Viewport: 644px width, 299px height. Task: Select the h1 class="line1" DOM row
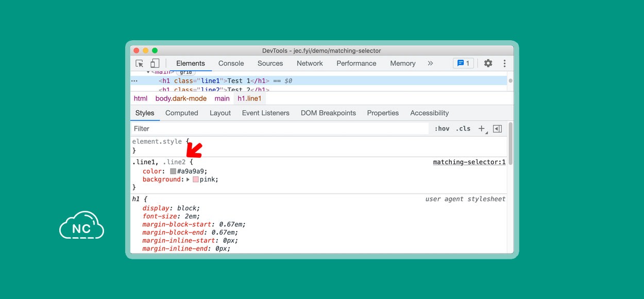coord(318,81)
